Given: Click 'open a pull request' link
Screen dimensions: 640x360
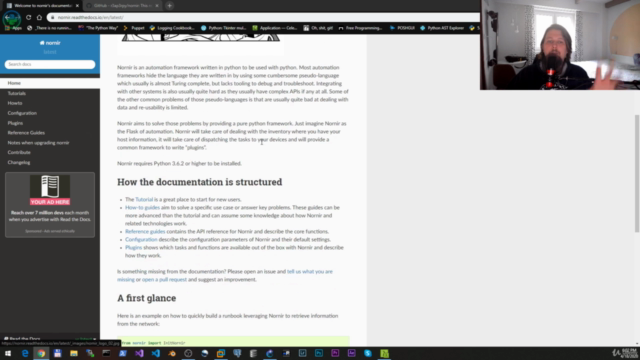Looking at the screenshot, I should coord(164,280).
